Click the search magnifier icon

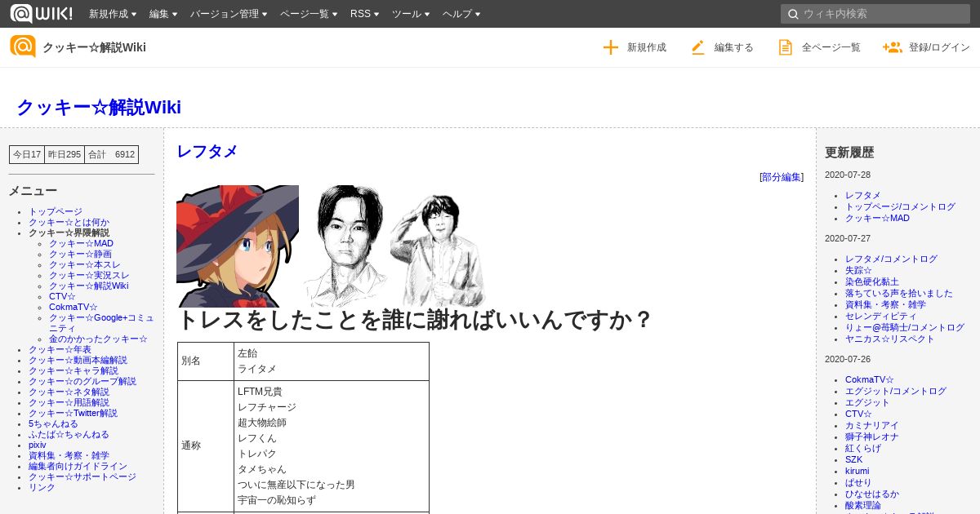tap(793, 14)
